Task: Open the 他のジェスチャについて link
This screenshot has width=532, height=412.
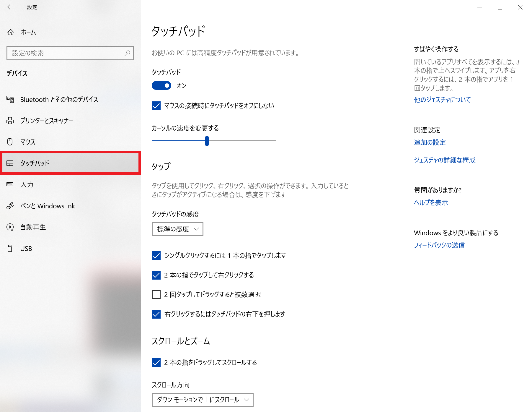Action: pyautogui.click(x=442, y=100)
